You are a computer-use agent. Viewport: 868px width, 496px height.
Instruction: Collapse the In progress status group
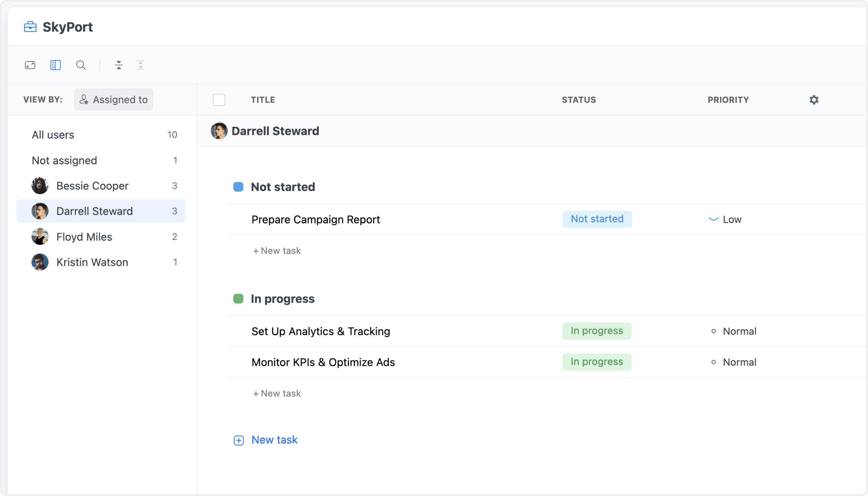(238, 299)
